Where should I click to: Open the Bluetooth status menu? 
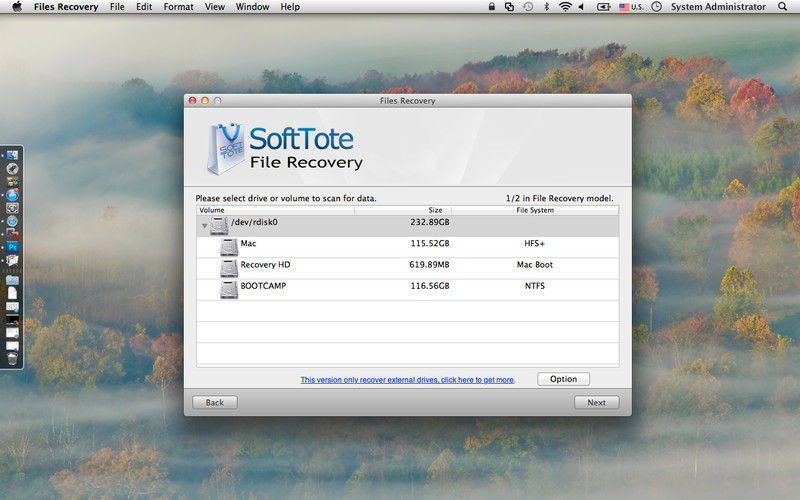point(546,7)
